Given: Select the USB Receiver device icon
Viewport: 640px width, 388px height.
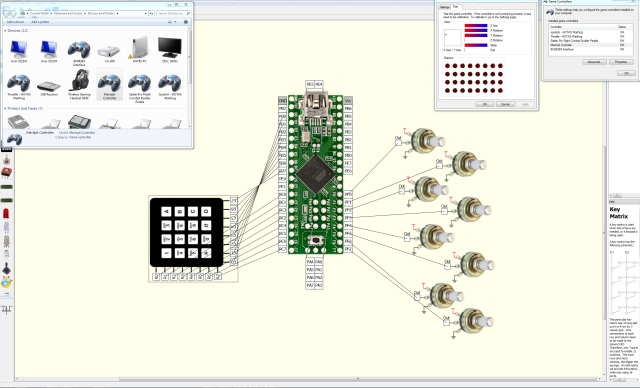Looking at the screenshot, I should pyautogui.click(x=49, y=87).
